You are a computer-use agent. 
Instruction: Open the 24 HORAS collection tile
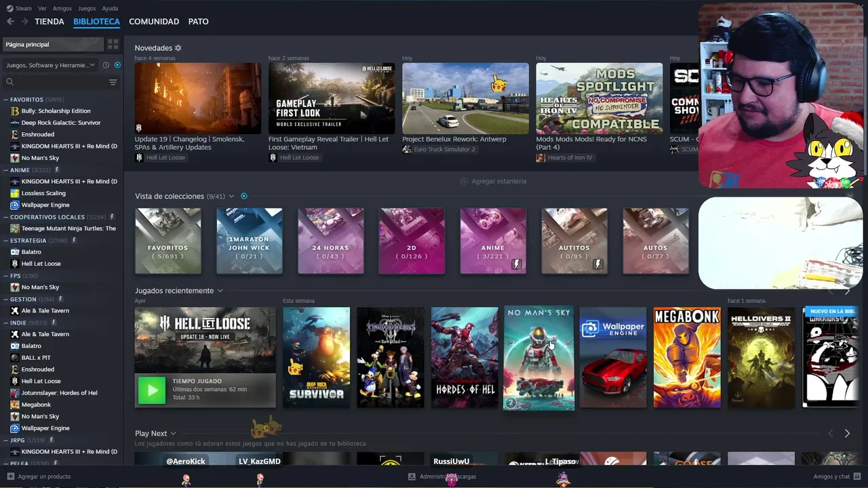[x=330, y=241]
